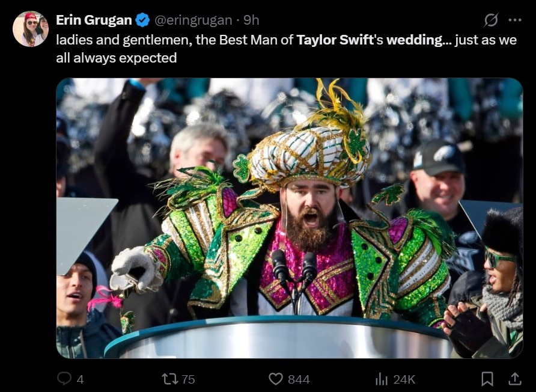536x392 pixels.
Task: Open the @eringrugan handle link
Action: pyautogui.click(x=193, y=20)
